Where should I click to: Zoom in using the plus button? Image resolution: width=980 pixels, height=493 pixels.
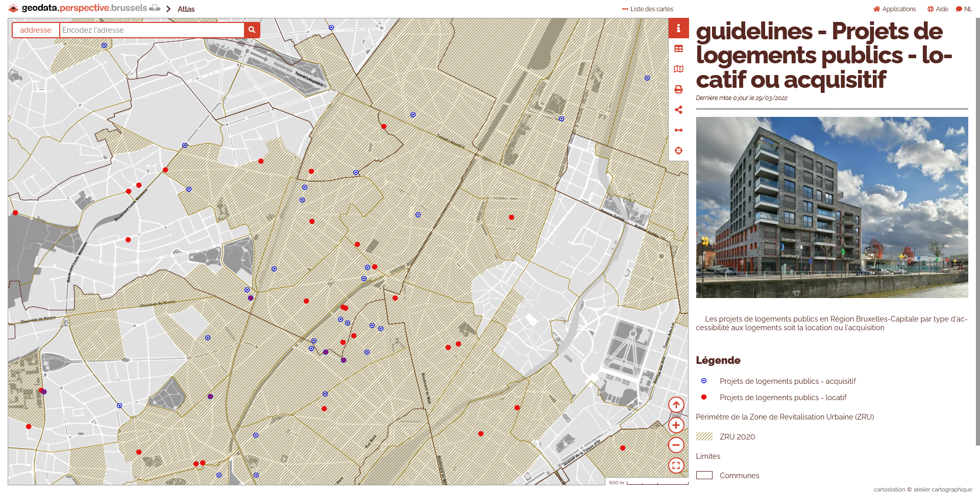click(x=676, y=425)
